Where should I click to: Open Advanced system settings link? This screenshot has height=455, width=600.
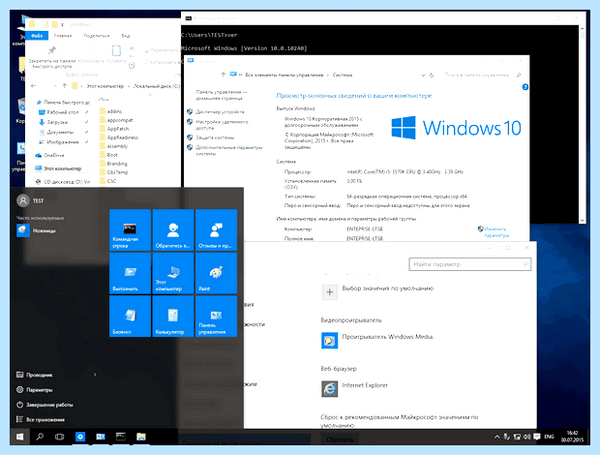(229, 150)
